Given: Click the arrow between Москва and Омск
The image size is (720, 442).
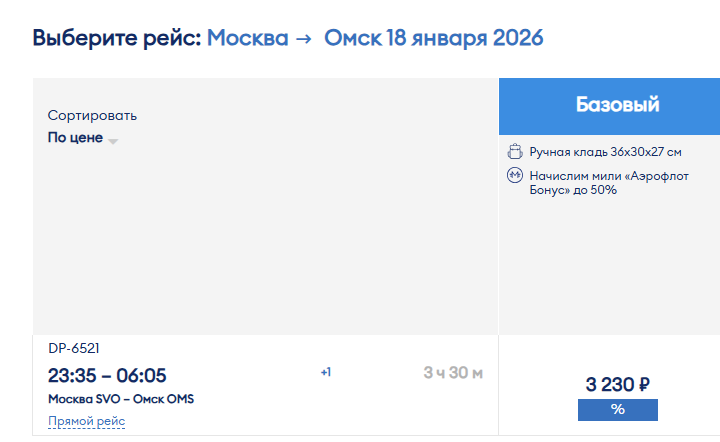Looking at the screenshot, I should tap(304, 39).
